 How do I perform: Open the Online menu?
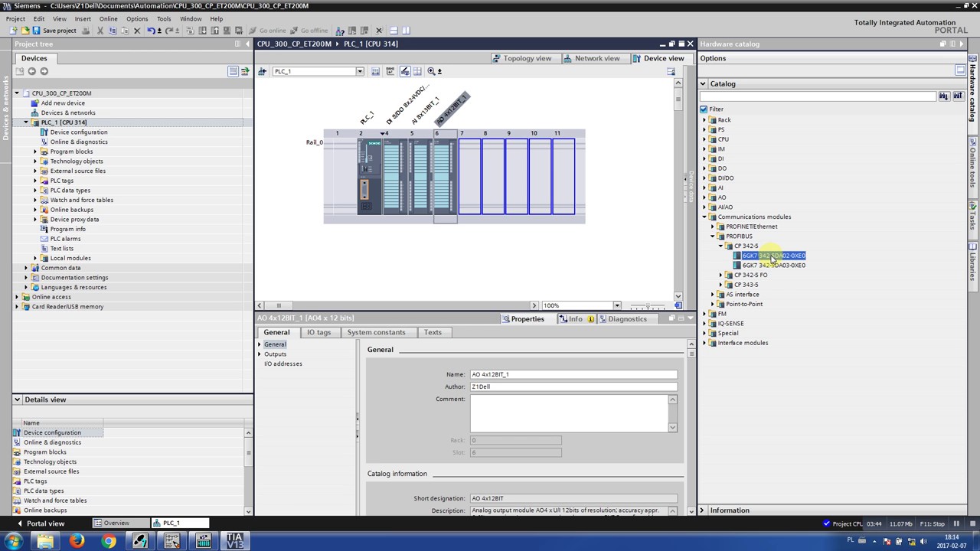point(108,18)
